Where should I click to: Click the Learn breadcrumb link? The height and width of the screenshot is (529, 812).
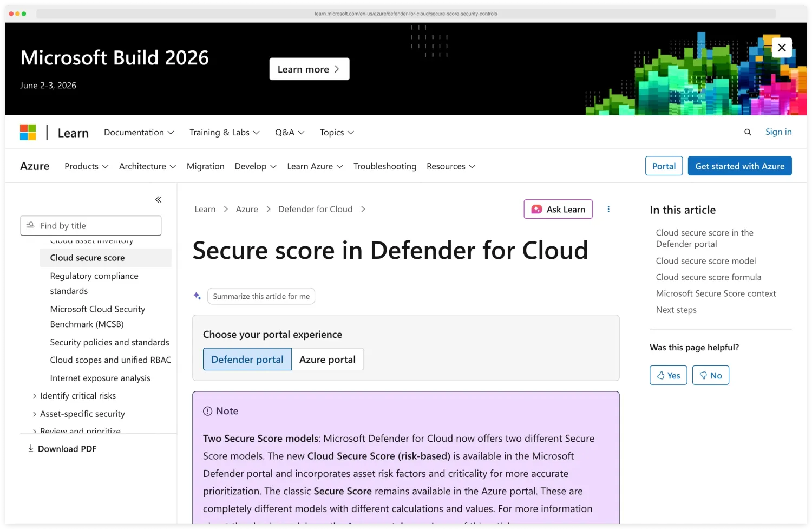(205, 210)
